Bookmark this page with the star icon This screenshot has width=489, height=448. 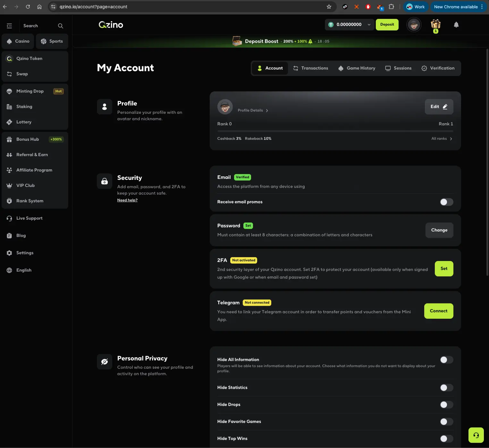pyautogui.click(x=329, y=7)
